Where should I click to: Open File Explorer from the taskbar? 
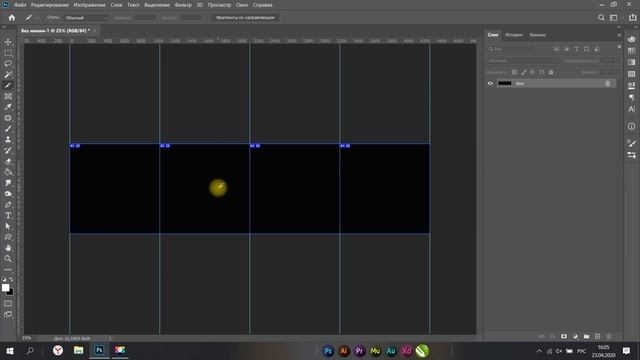[78, 350]
